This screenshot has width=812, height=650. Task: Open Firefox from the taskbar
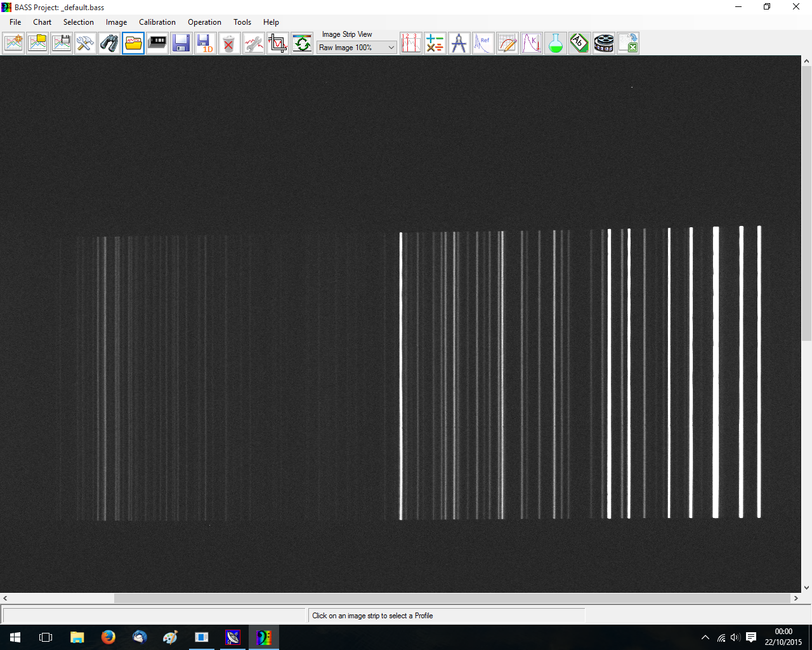[x=108, y=637]
